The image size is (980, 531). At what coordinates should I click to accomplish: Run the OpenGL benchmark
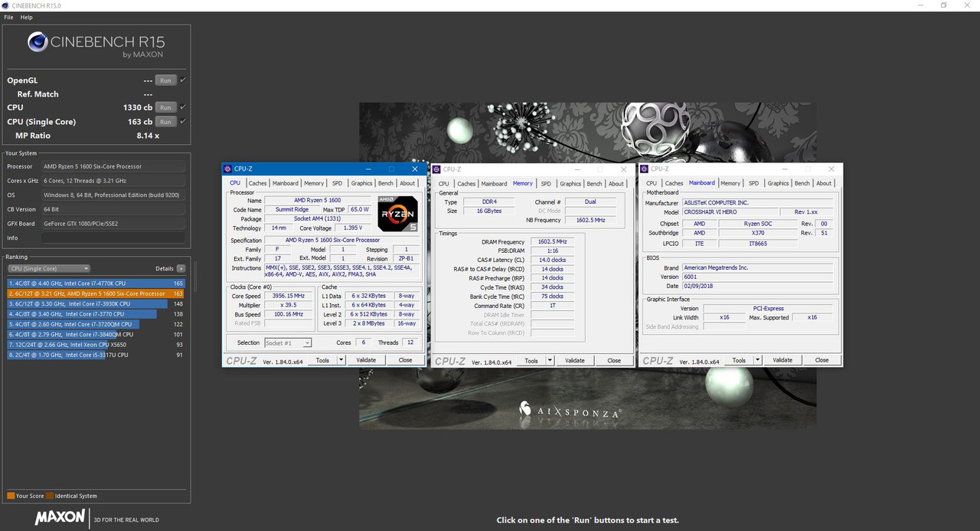point(165,80)
